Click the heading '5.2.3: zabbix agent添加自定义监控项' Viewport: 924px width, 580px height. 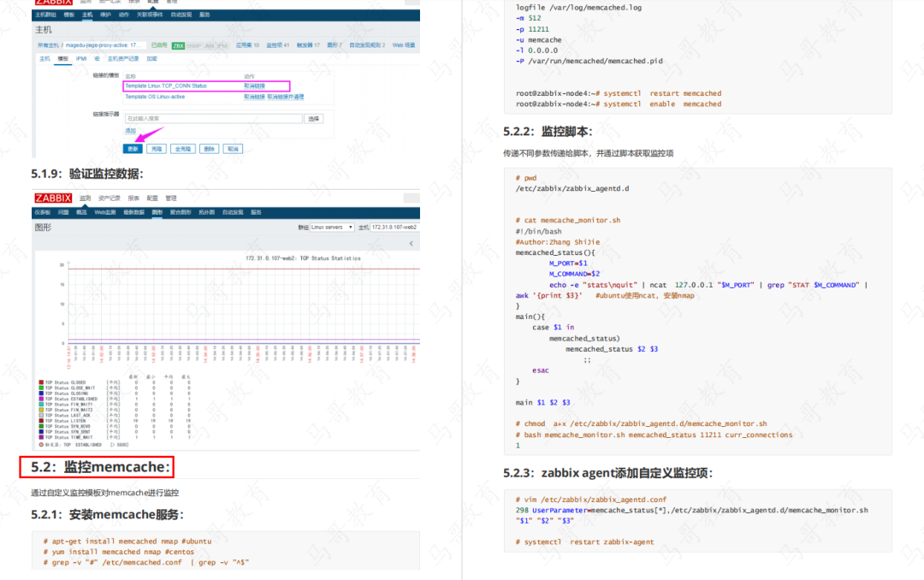(x=608, y=473)
